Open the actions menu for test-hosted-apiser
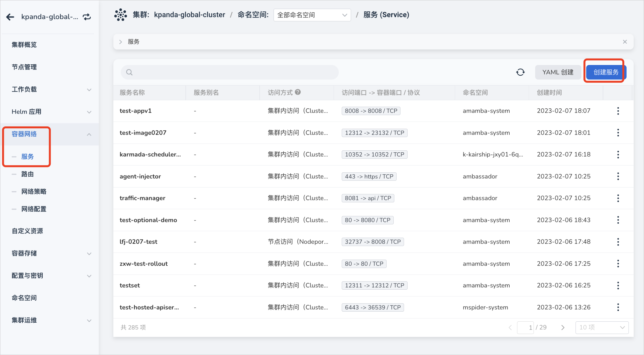Image resolution: width=644 pixels, height=355 pixels. click(x=618, y=307)
